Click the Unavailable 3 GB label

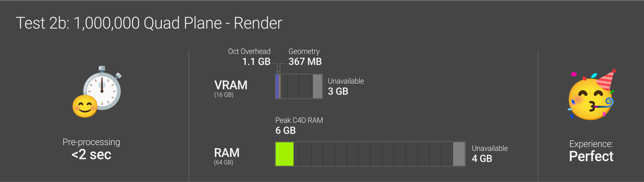(x=346, y=86)
